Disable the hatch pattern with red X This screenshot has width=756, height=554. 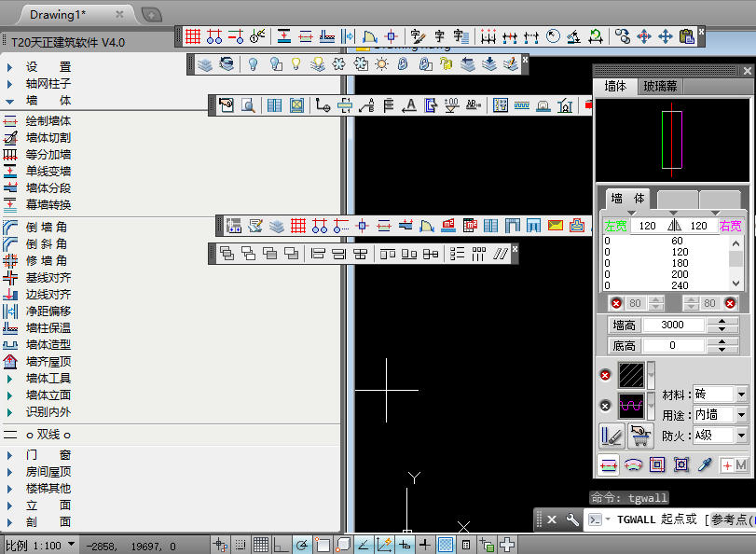(x=605, y=375)
